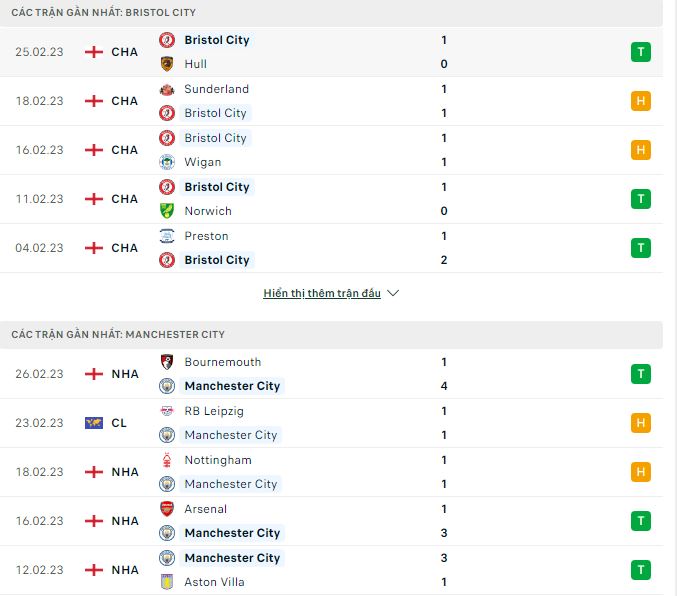Click the Bournemouth club crest icon
The width and height of the screenshot is (677, 596).
[x=167, y=362]
